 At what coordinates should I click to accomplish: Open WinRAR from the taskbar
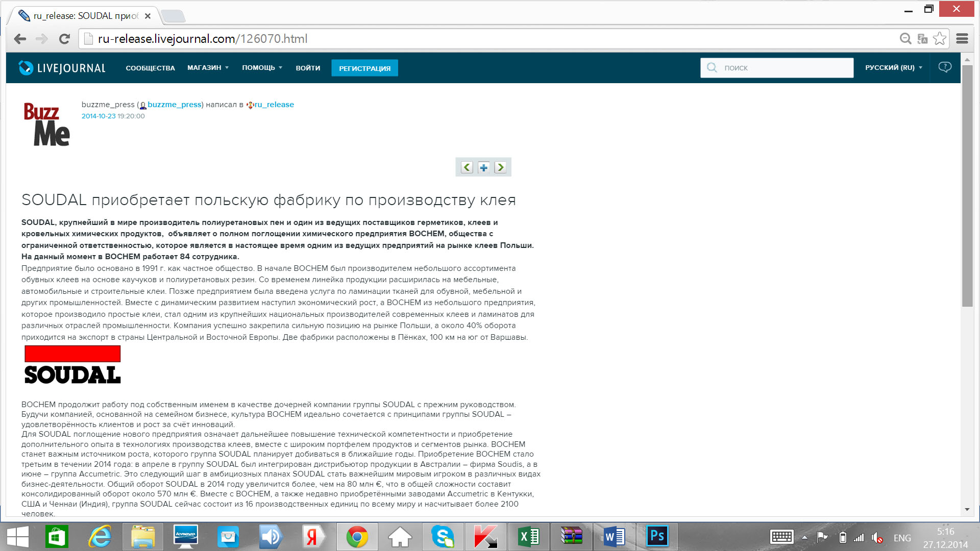571,537
